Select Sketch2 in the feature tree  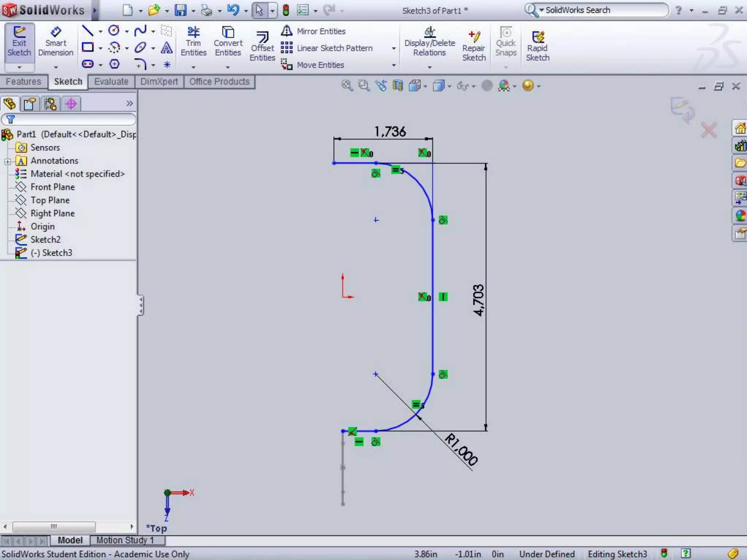coord(45,240)
